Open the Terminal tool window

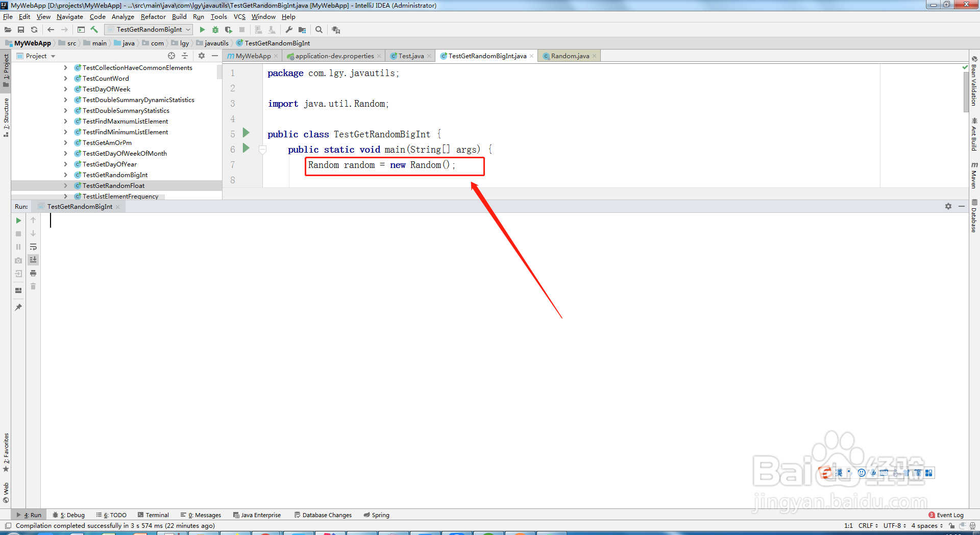(153, 515)
